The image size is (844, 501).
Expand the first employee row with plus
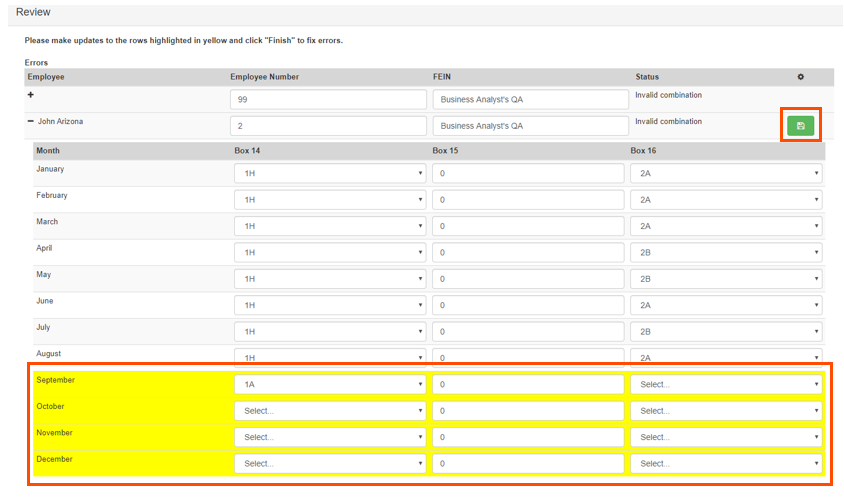(31, 96)
